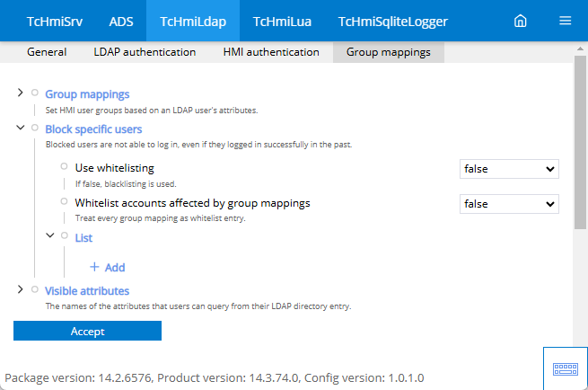This screenshot has width=588, height=390.
Task: Click the 'The names of the attributes' description
Action: coord(198,306)
